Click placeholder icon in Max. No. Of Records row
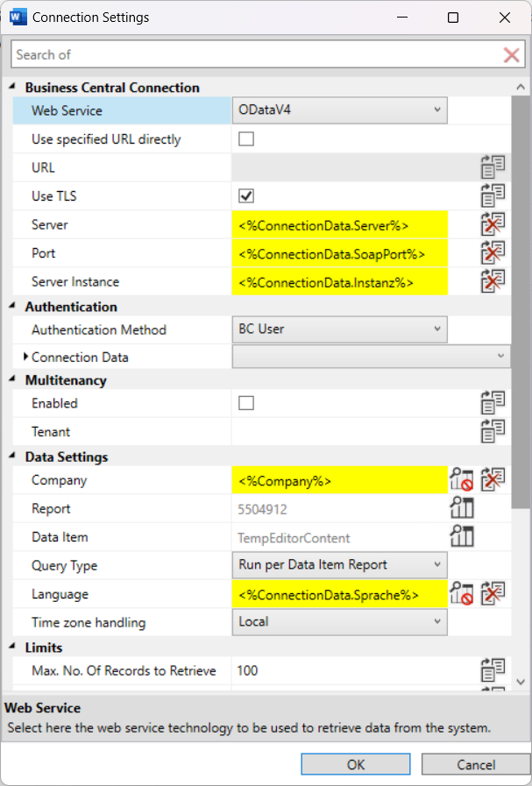 (x=493, y=670)
